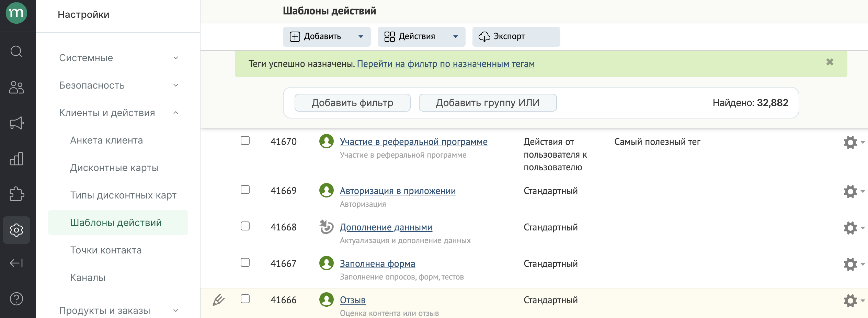Open Заполнена форма link
Screen dimensions: 868x318
[377, 263]
